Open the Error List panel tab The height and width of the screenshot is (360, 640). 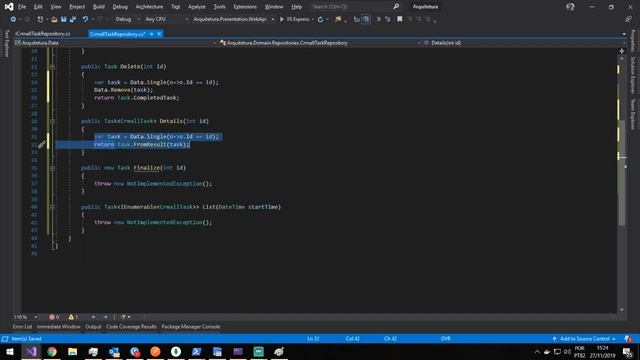[22, 327]
